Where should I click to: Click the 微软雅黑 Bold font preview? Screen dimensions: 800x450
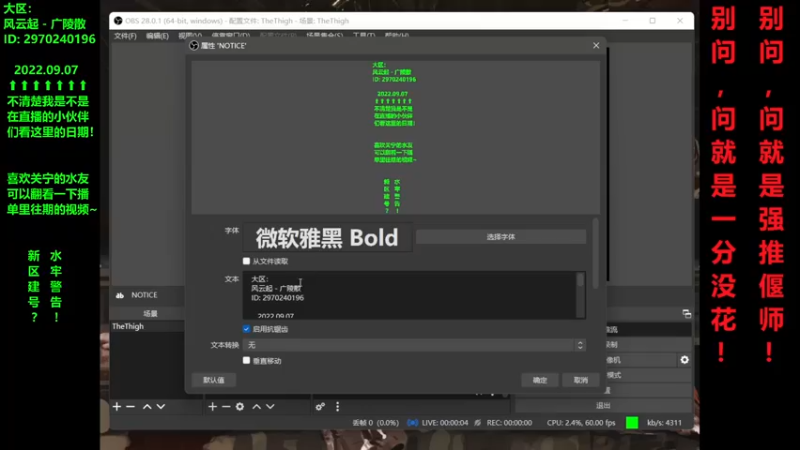click(x=327, y=238)
